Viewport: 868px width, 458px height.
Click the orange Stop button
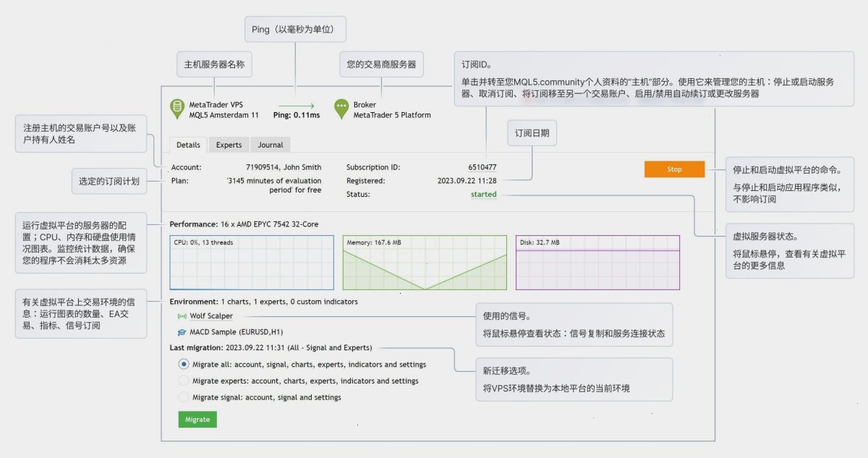click(674, 169)
